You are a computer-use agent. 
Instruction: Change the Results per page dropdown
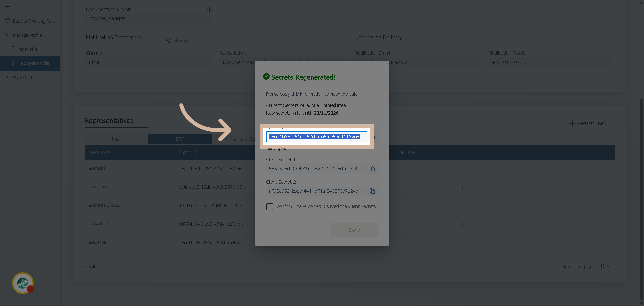606,266
